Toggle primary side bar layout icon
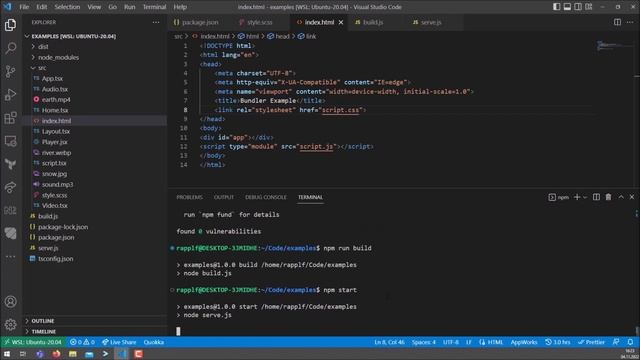The width and height of the screenshot is (640, 360). 556,7
